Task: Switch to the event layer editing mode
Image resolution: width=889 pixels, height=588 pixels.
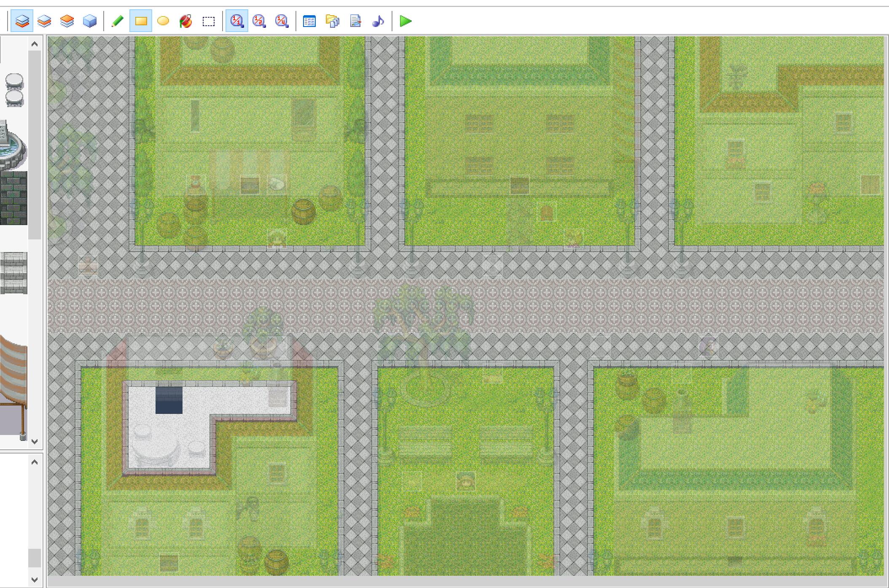Action: pyautogui.click(x=67, y=21)
